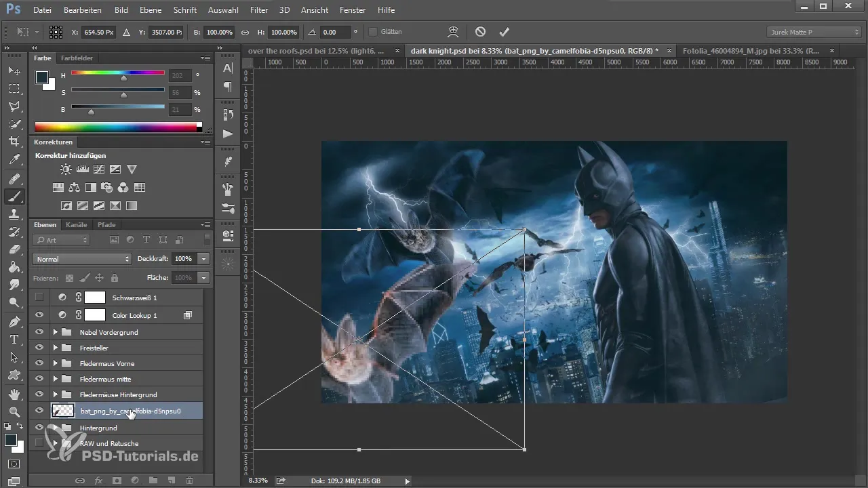Add layer style via fx icon
Image resolution: width=868 pixels, height=488 pixels.
(x=98, y=480)
